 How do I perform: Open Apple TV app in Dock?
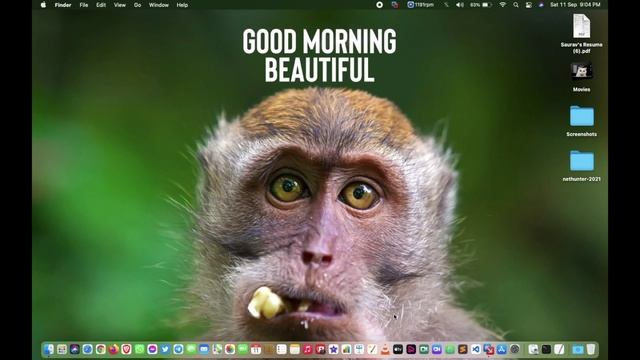(x=398, y=349)
